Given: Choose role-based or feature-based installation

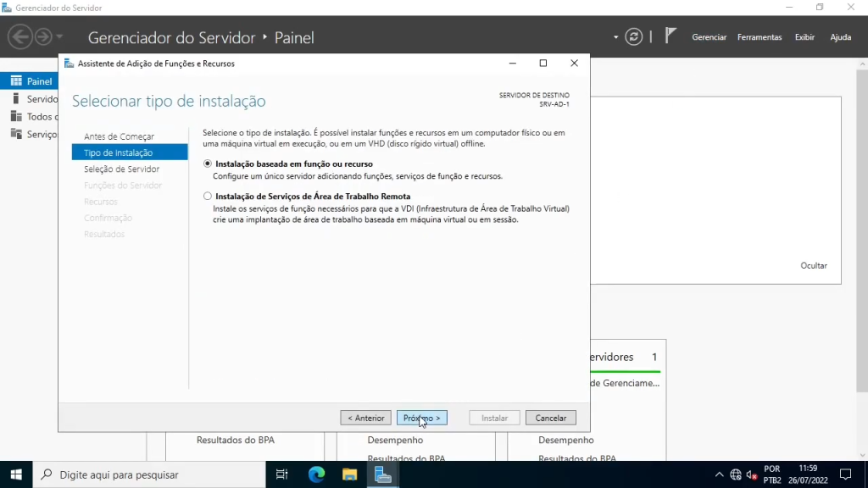Looking at the screenshot, I should (x=208, y=164).
